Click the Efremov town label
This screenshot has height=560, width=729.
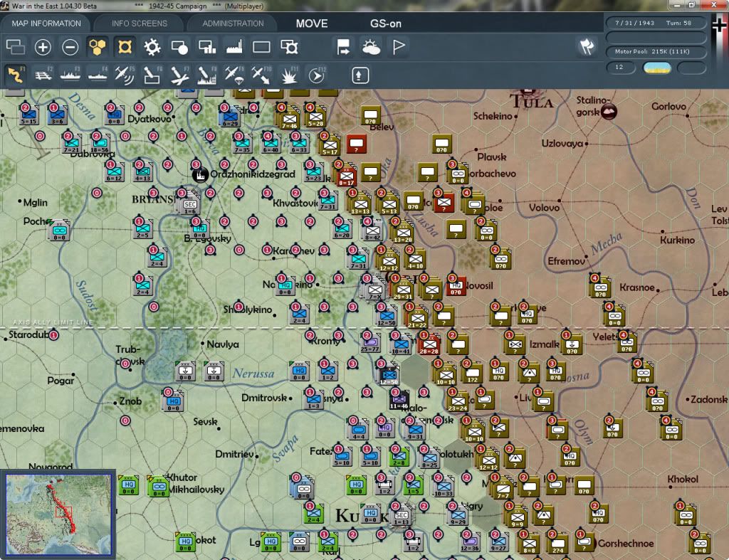[x=566, y=261]
